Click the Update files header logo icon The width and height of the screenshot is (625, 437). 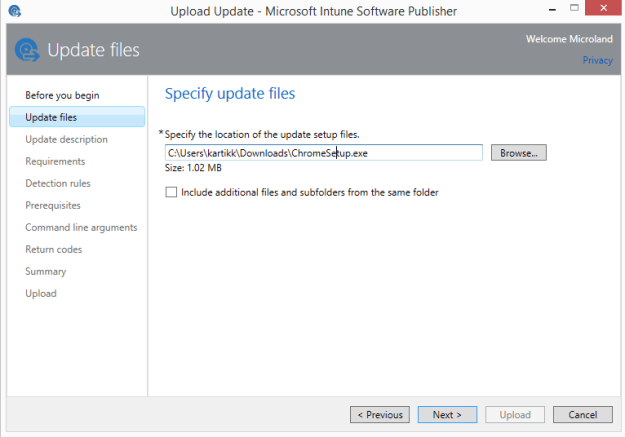pyautogui.click(x=27, y=50)
